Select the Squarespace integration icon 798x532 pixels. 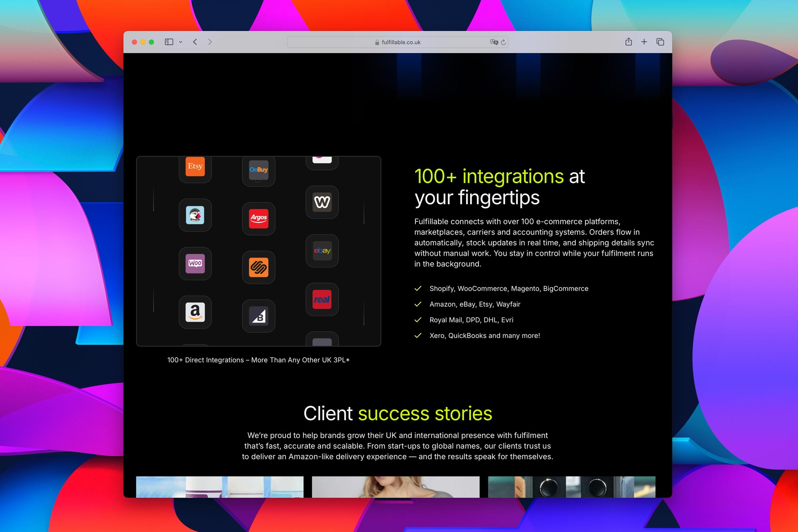click(x=259, y=267)
